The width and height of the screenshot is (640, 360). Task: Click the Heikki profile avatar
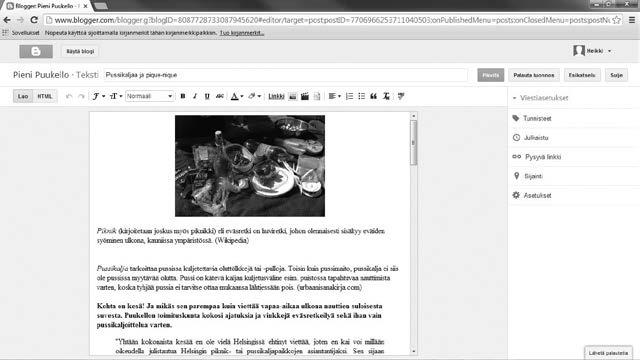tap(579, 51)
